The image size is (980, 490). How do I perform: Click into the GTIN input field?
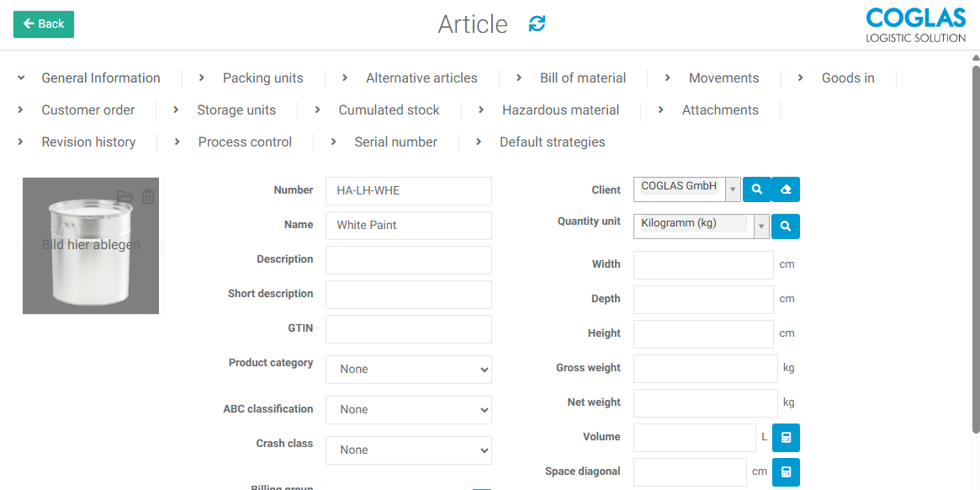point(408,329)
